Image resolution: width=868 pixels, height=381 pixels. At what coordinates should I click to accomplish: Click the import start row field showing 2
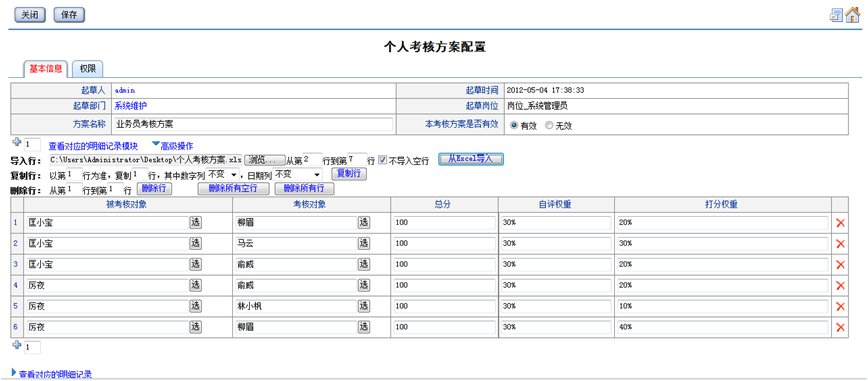[312, 159]
